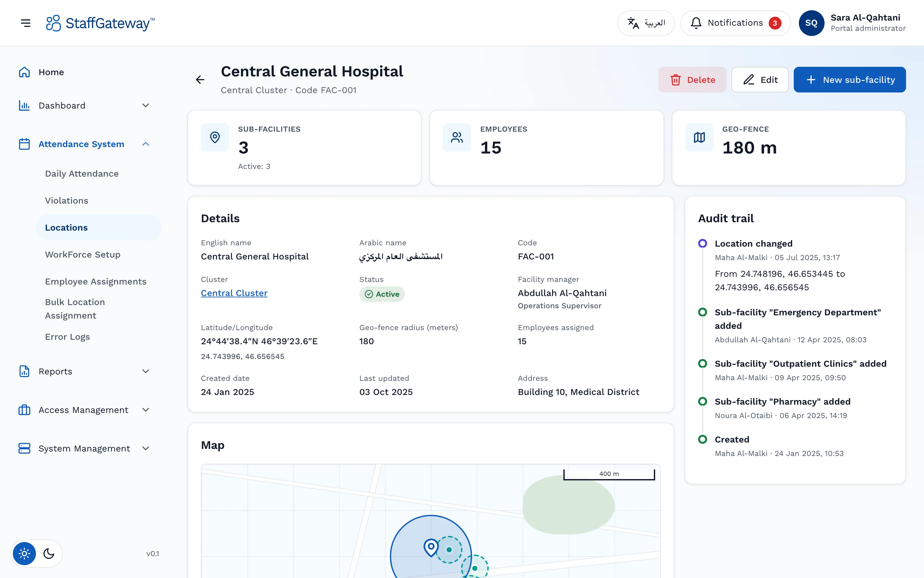Click the Employees people icon
The height and width of the screenshot is (578, 924).
(x=457, y=137)
